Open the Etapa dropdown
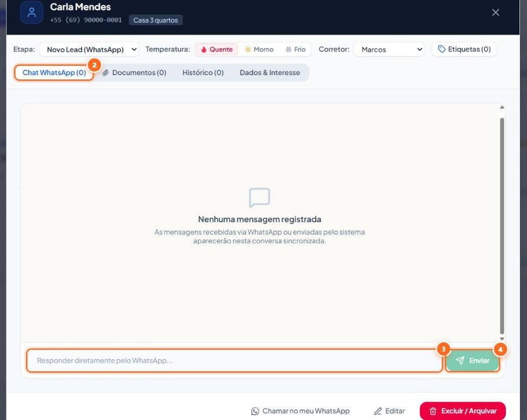Image resolution: width=527 pixels, height=420 pixels. tap(89, 49)
